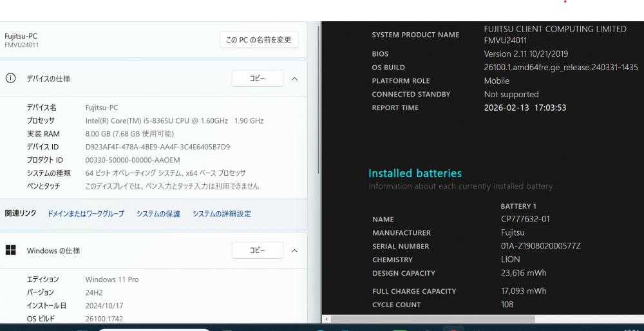The width and height of the screenshot is (644, 331).
Task: Click the 関連リンク label
Action: [21, 213]
